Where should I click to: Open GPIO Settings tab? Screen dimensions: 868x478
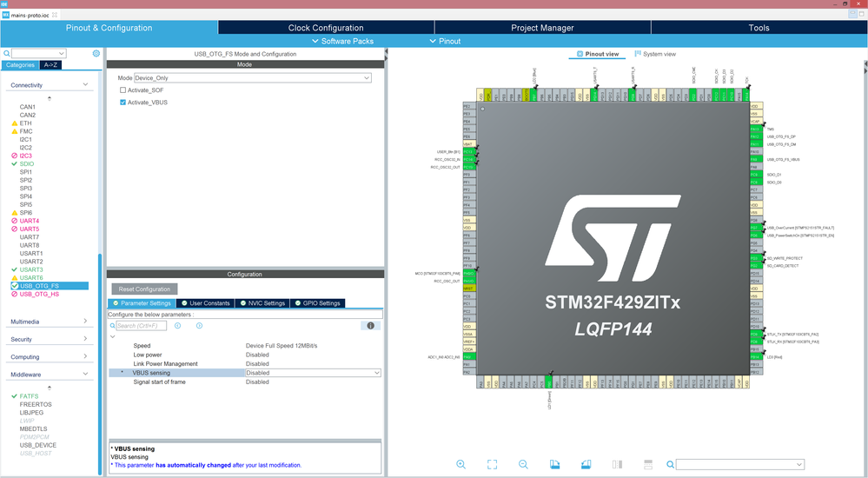pyautogui.click(x=317, y=303)
